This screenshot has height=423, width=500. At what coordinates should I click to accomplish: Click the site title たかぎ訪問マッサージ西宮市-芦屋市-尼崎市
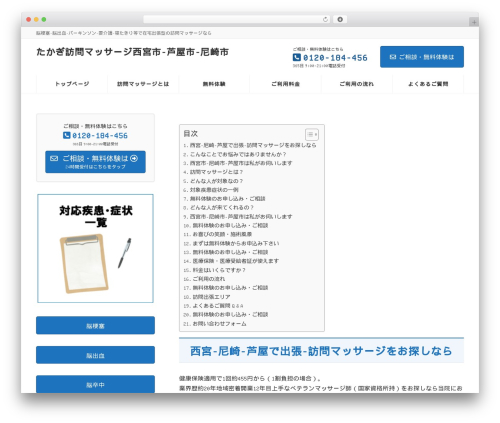coord(133,52)
